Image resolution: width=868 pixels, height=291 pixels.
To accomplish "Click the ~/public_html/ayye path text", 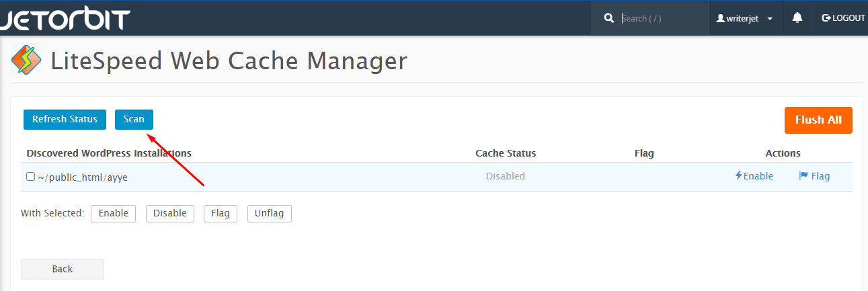I will [82, 177].
